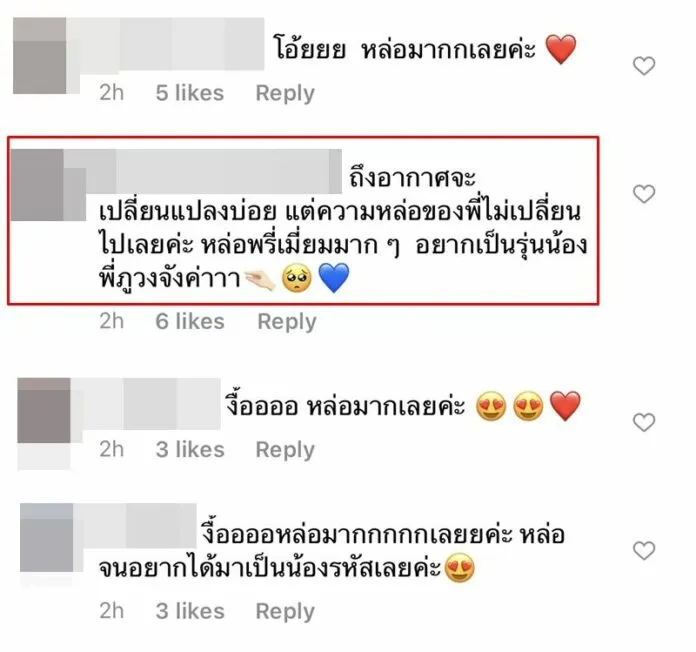The width and height of the screenshot is (696, 652).
Task: Reply to the 5 likes comment
Action: [x=285, y=94]
